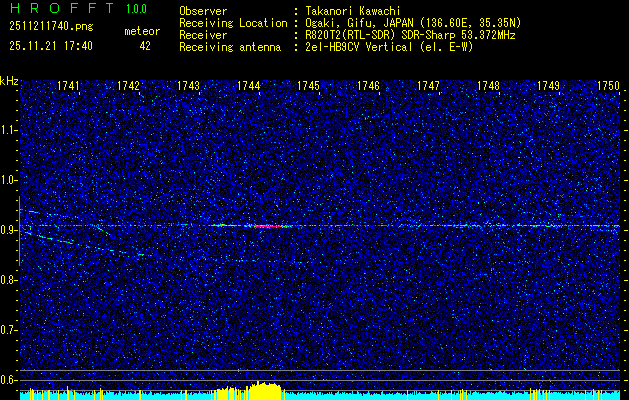Click the 1741 time axis marker
Screen dimensions: 629x400
69,85
